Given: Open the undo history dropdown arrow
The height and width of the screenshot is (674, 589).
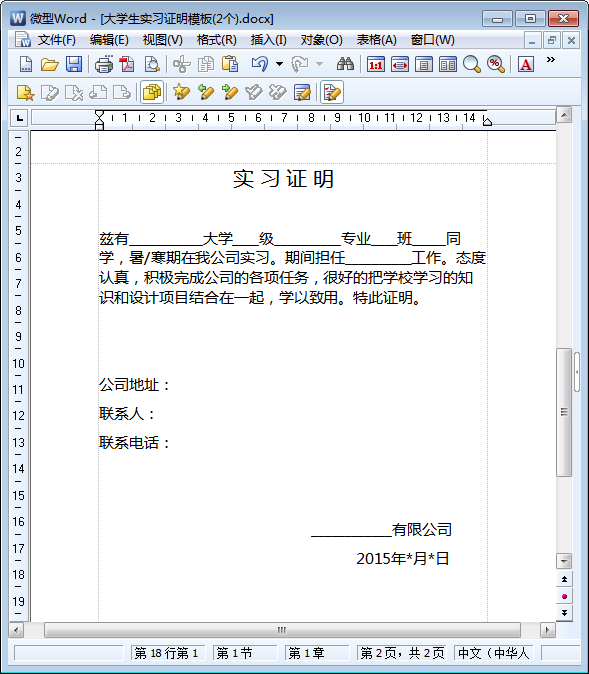Looking at the screenshot, I should (279, 64).
